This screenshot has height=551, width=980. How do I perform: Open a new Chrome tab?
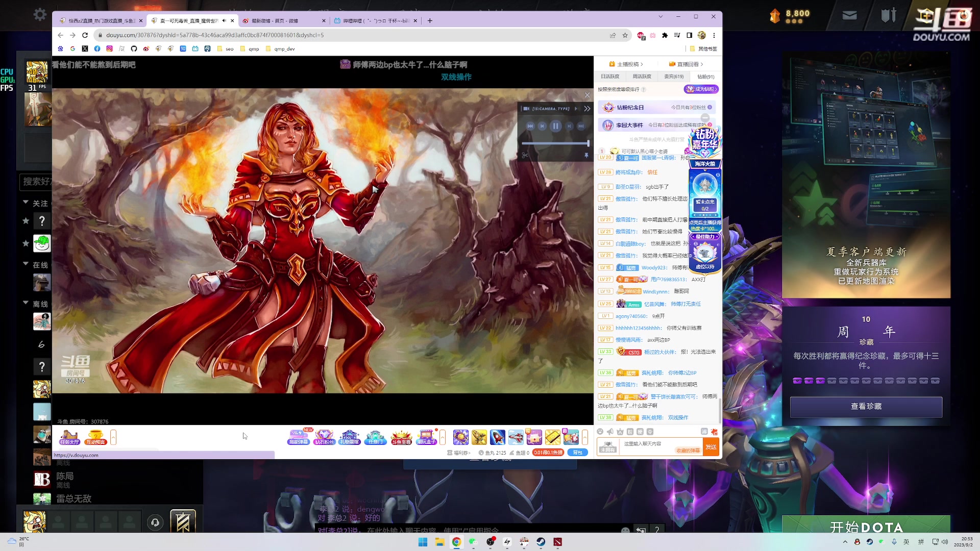430,21
